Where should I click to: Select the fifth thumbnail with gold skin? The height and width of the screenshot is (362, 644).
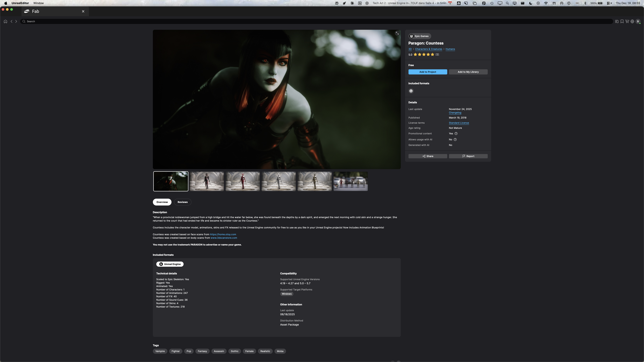click(x=315, y=181)
